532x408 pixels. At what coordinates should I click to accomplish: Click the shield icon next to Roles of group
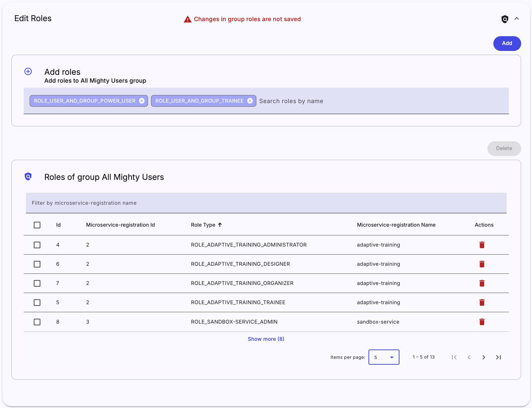pyautogui.click(x=28, y=176)
